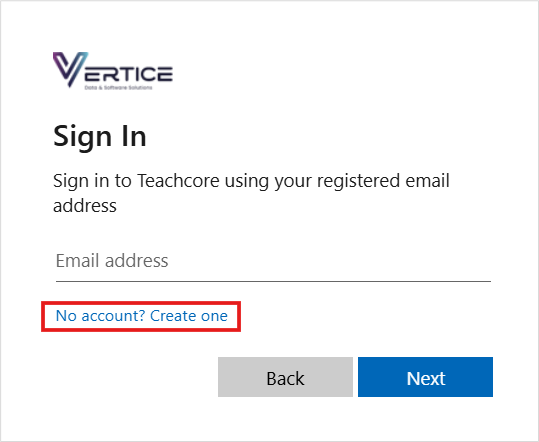Screen dimensions: 539x442
Task: Click the 'Sign In' heading text
Action: [100, 137]
